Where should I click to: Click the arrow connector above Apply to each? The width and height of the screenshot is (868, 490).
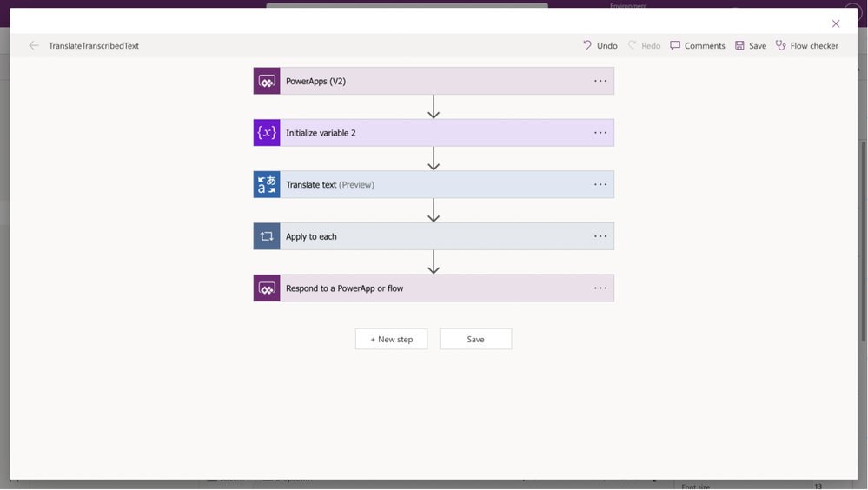pyautogui.click(x=434, y=210)
